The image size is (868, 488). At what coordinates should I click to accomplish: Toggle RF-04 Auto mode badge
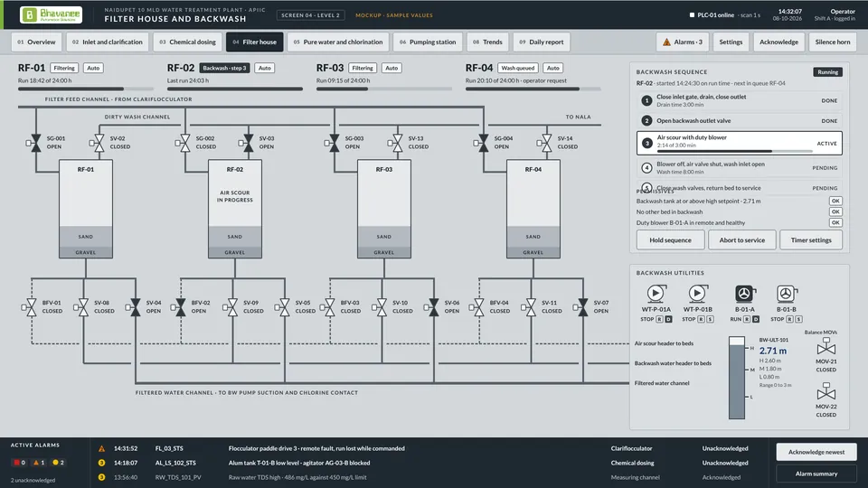[552, 68]
